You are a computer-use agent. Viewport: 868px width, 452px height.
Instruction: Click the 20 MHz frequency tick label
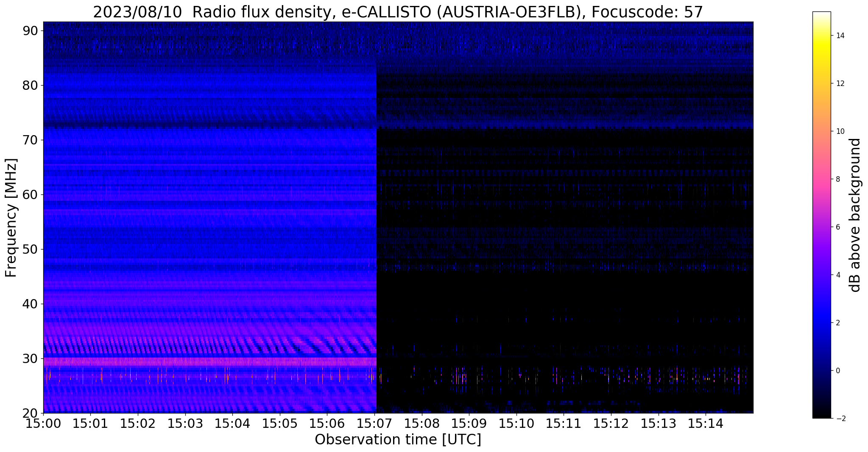[31, 413]
